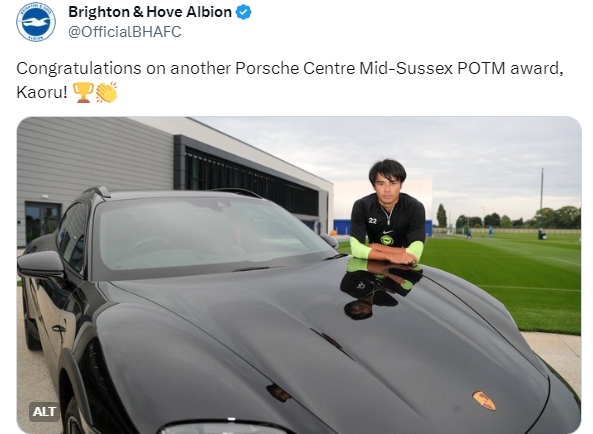Click the blue verified checkmark badge

coord(244,12)
